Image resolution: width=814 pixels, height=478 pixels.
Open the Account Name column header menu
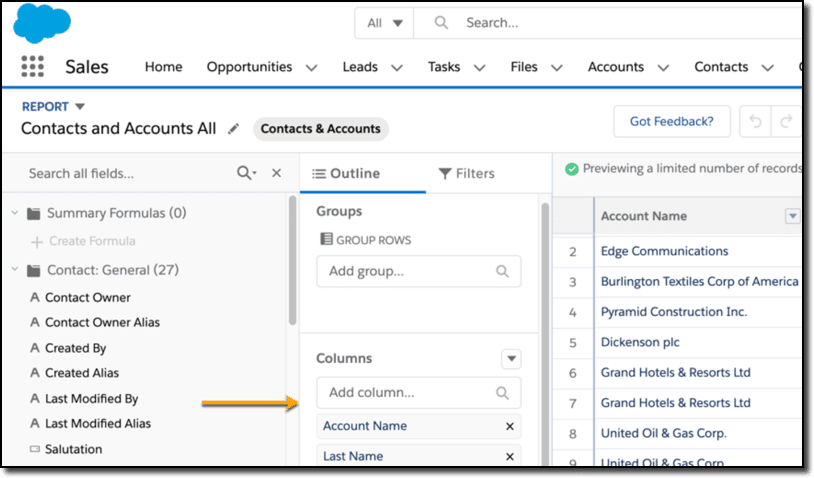792,216
